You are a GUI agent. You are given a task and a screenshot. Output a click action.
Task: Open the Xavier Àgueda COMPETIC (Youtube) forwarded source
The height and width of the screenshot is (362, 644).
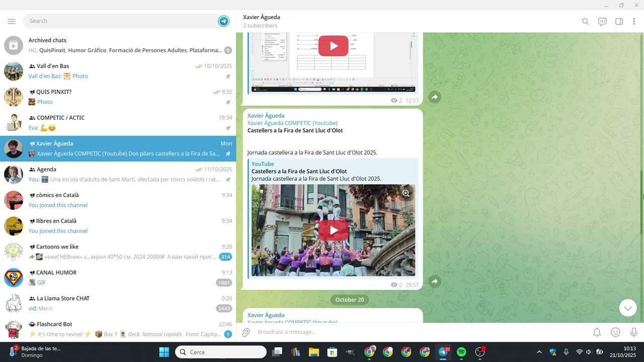point(292,123)
